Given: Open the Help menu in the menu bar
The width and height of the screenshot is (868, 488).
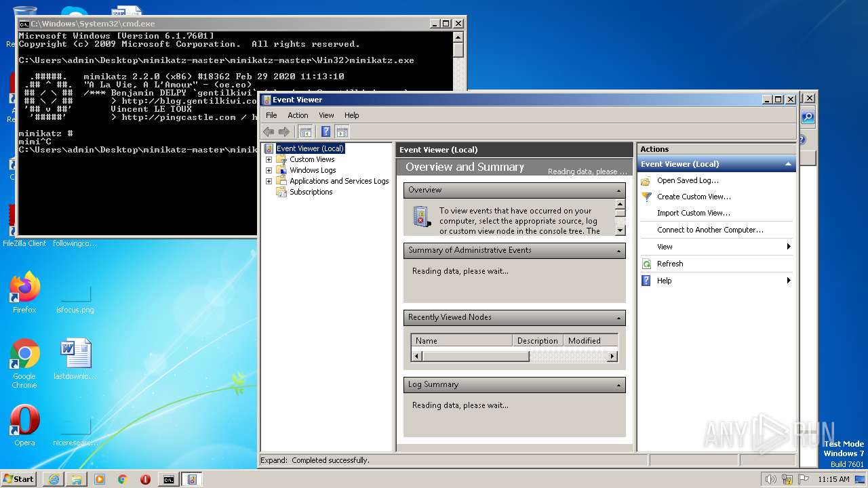Looking at the screenshot, I should pos(351,115).
